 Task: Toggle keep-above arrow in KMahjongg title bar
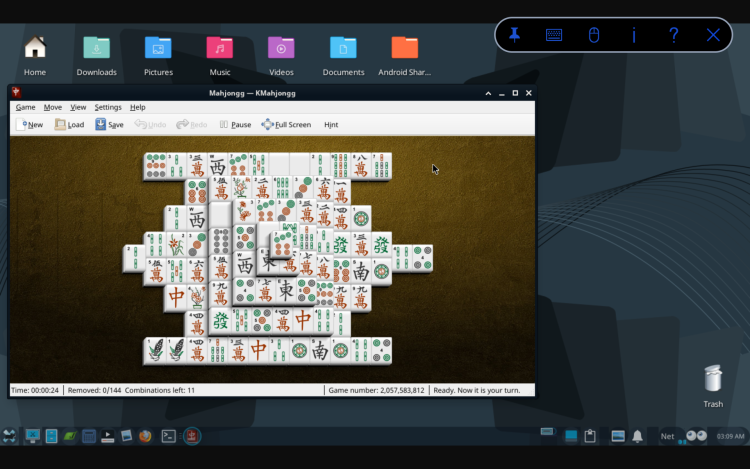pos(488,93)
